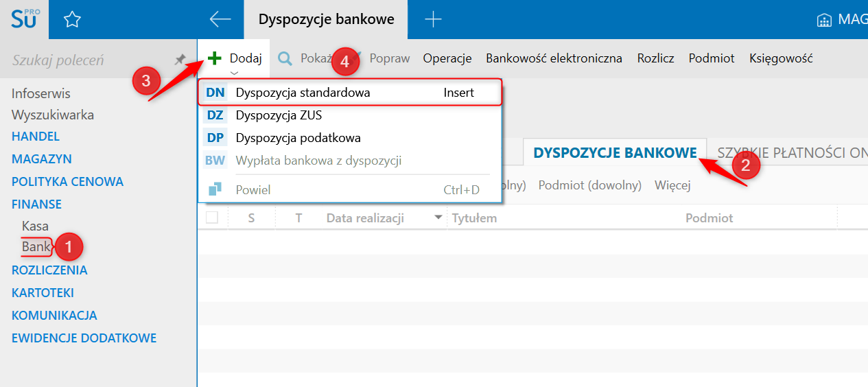Switch to Dyspozycje bankowe tab
The height and width of the screenshot is (387, 868).
tap(615, 153)
